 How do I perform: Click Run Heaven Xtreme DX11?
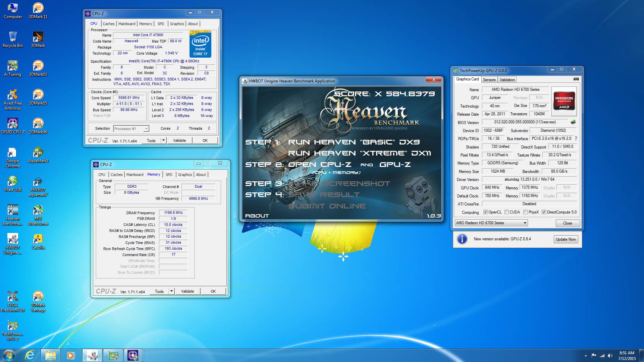pyautogui.click(x=359, y=153)
